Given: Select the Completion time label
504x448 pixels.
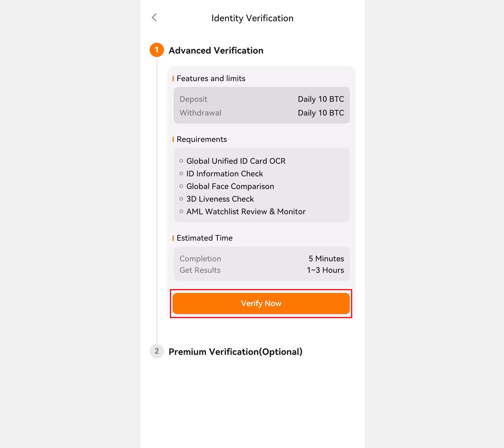Looking at the screenshot, I should [200, 258].
